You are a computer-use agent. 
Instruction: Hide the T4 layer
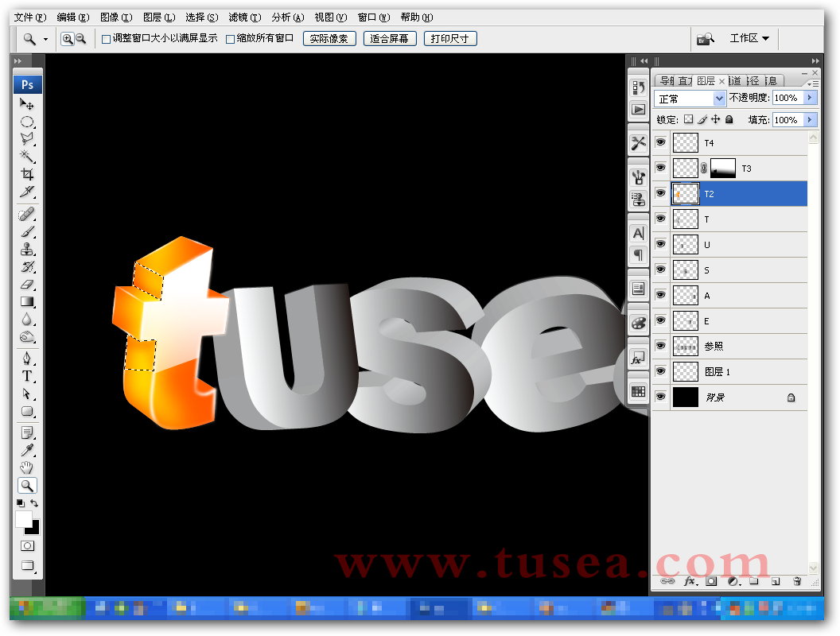coord(660,142)
